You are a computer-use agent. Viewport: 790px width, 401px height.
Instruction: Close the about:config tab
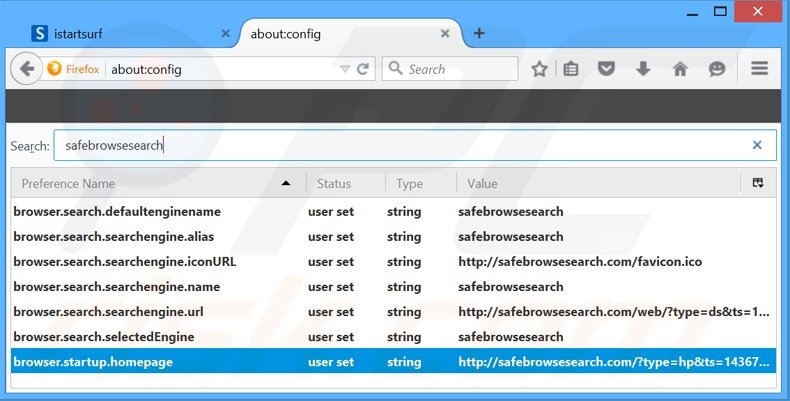(445, 33)
